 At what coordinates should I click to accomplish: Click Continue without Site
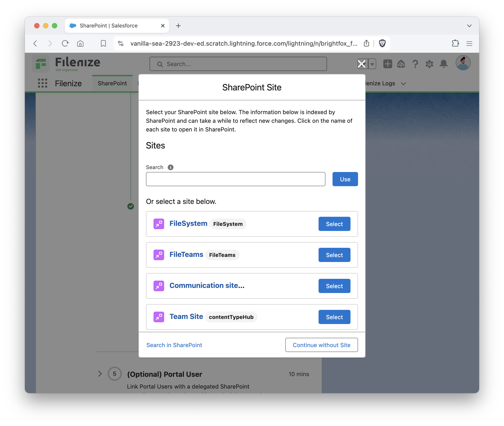tap(321, 345)
